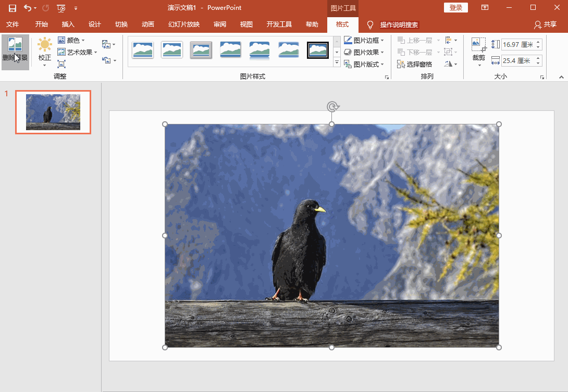Choose the third gray-framed picture style

coord(201,50)
